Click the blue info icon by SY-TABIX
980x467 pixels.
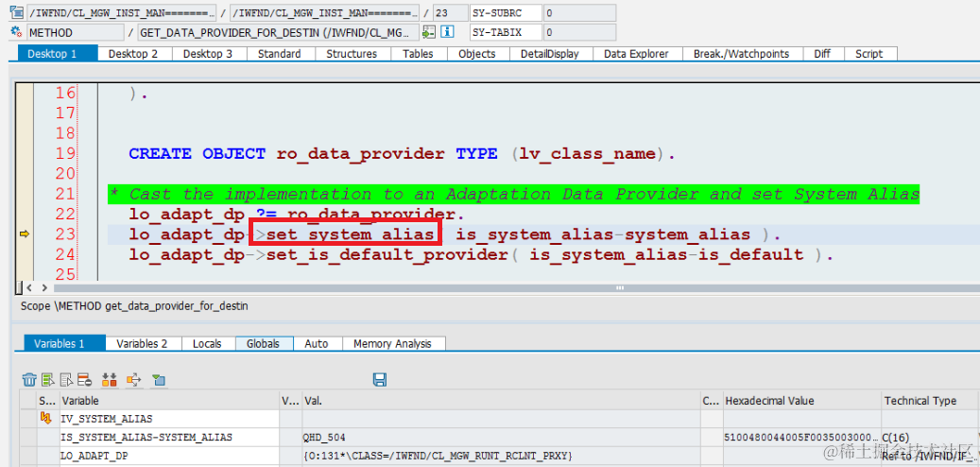coord(447,32)
